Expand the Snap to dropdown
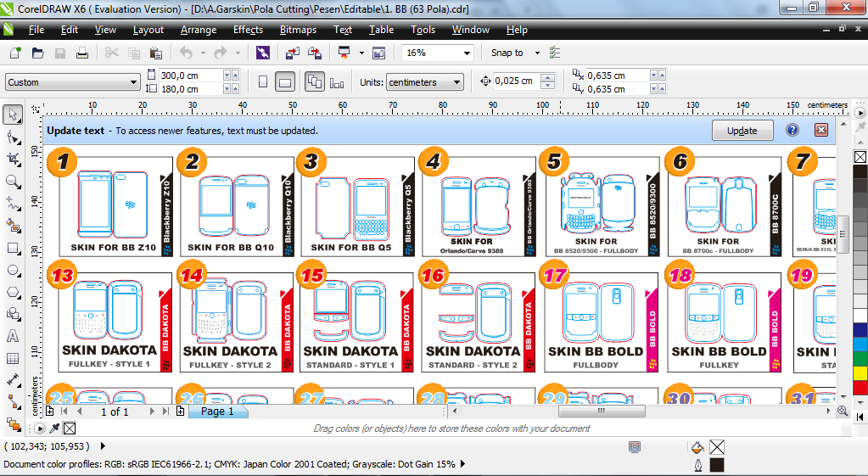This screenshot has height=476, width=868. click(x=537, y=53)
